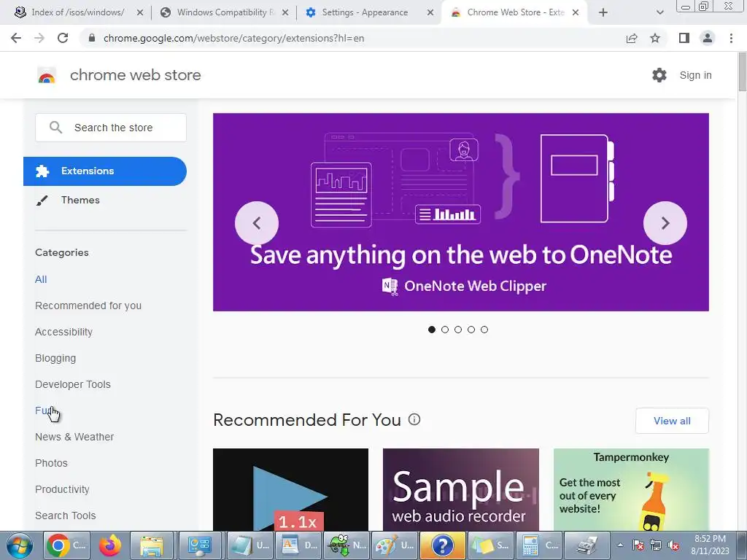
Task: Switch to Windows Compatibility tab
Action: click(225, 12)
